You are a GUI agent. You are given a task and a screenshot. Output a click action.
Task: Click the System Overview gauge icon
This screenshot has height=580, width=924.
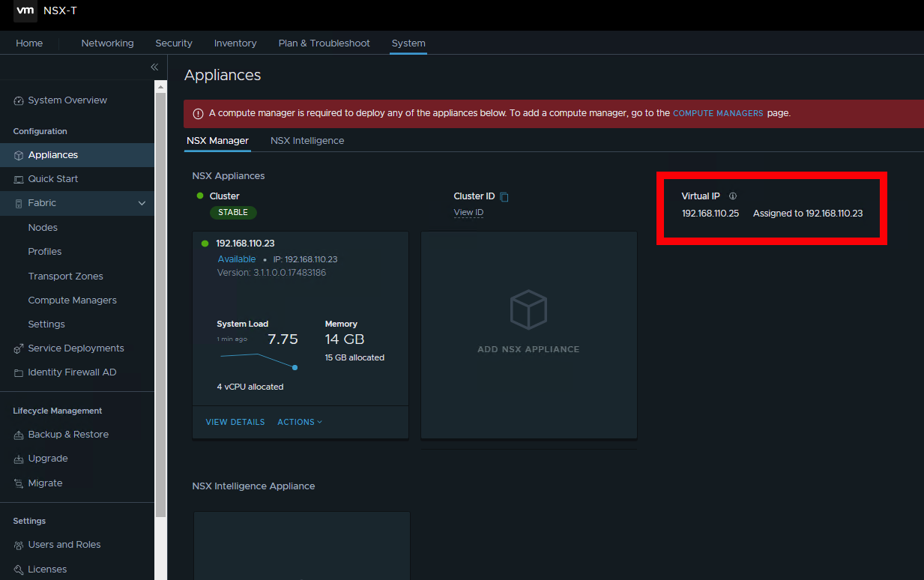click(x=19, y=100)
